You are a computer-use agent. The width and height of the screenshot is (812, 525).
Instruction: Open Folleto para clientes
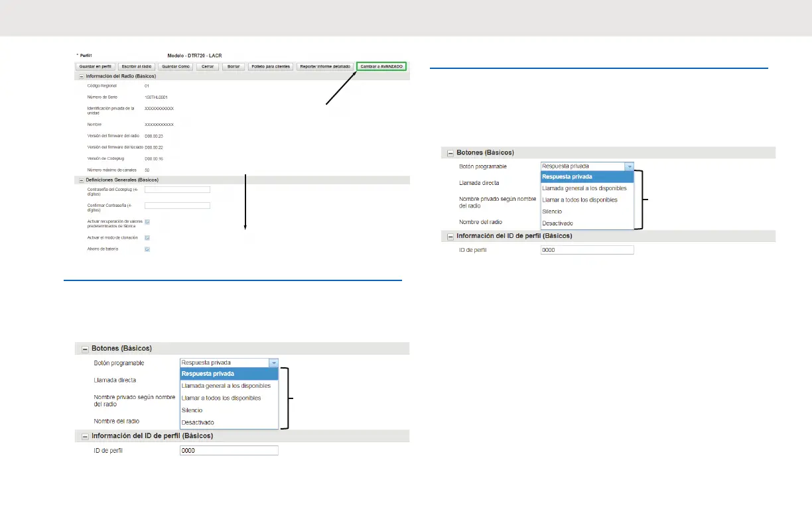tap(270, 67)
